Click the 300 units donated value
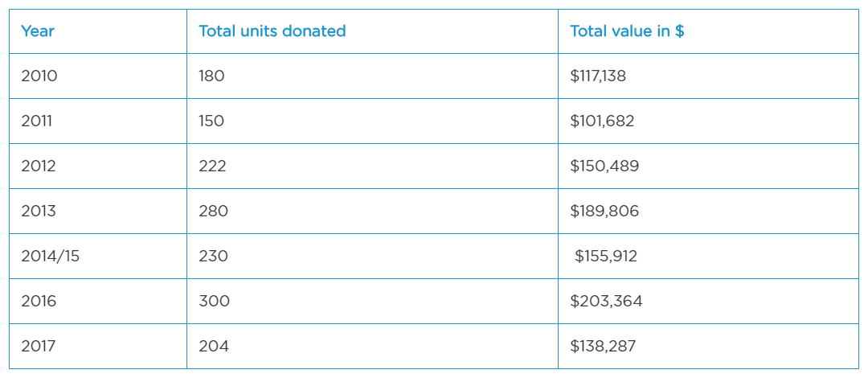The width and height of the screenshot is (868, 378). click(x=214, y=302)
